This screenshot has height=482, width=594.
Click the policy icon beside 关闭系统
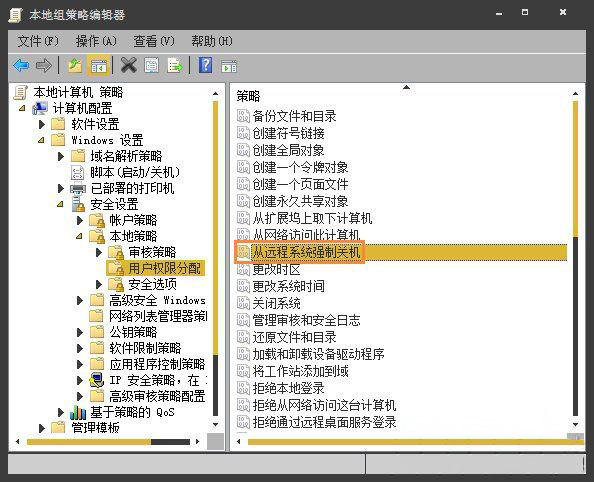243,303
